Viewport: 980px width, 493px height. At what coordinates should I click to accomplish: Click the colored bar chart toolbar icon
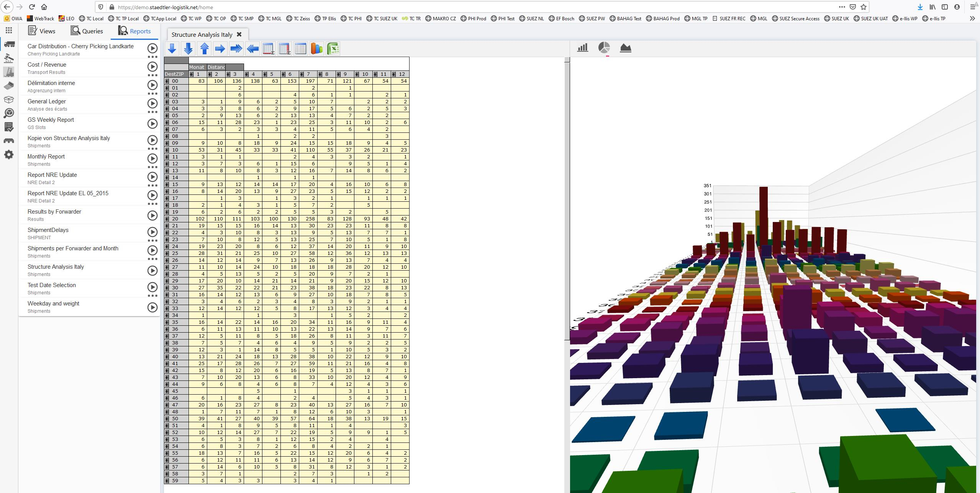tap(317, 49)
